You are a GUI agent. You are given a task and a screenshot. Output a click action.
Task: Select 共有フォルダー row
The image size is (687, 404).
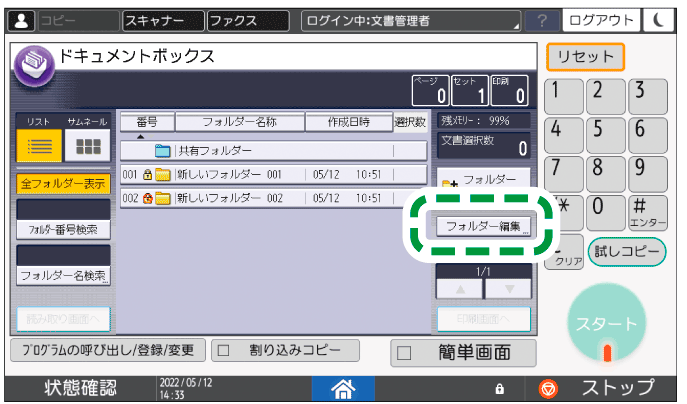pos(273,151)
